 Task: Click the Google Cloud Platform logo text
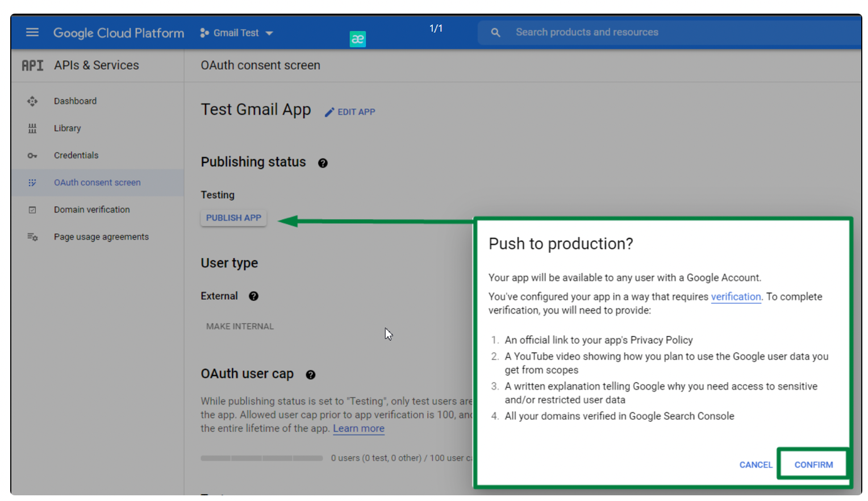[119, 33]
